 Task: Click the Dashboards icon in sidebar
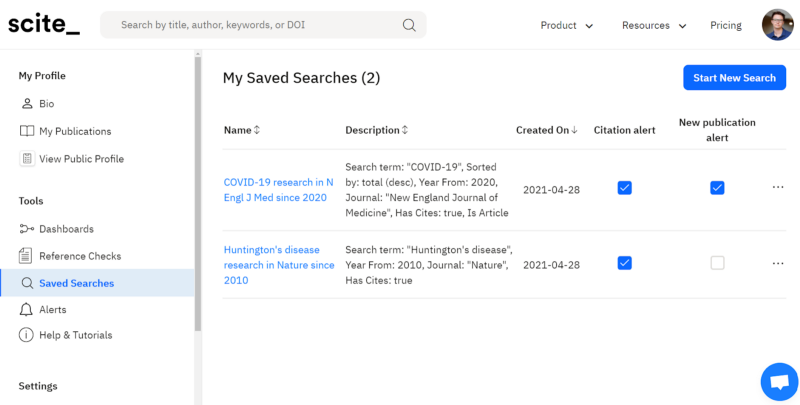tap(27, 229)
